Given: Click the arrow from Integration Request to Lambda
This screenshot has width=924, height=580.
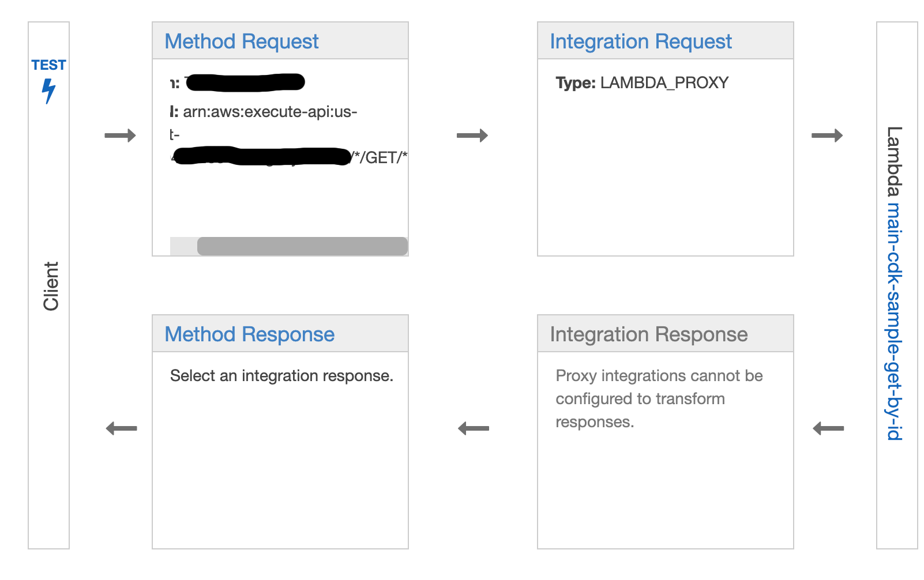Looking at the screenshot, I should pos(827,135).
